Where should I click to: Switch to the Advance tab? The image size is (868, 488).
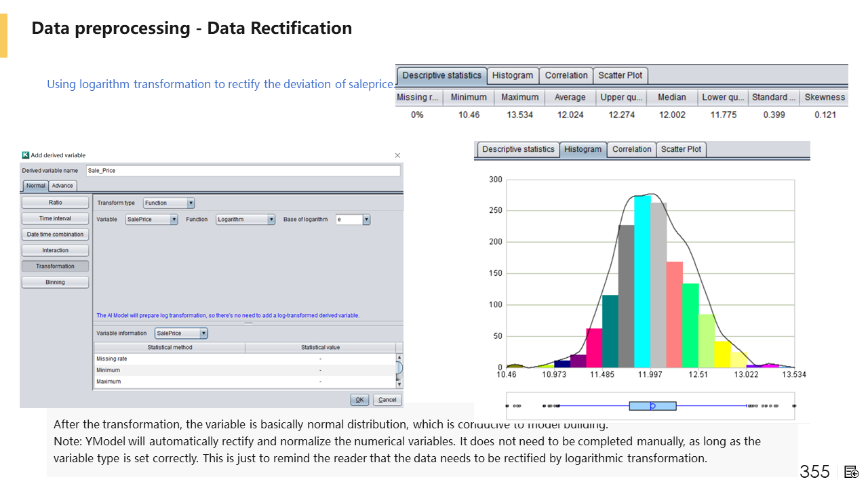pos(62,186)
